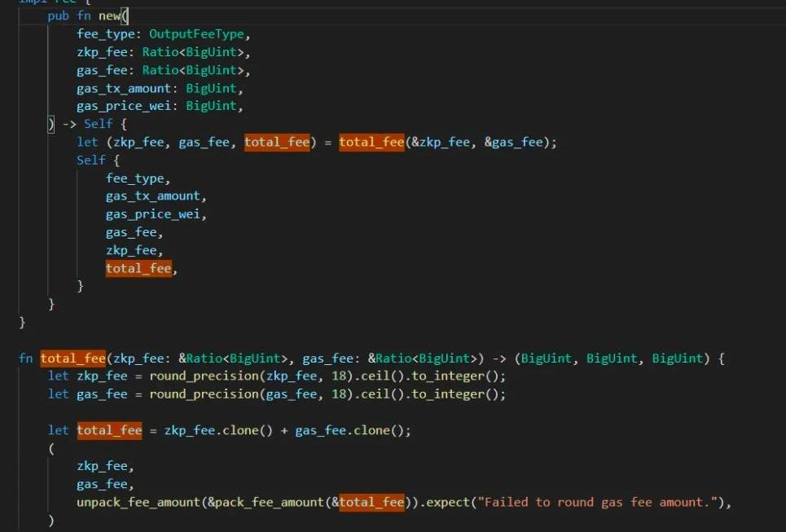Click the unpack_fee_amount function call

[138, 502]
